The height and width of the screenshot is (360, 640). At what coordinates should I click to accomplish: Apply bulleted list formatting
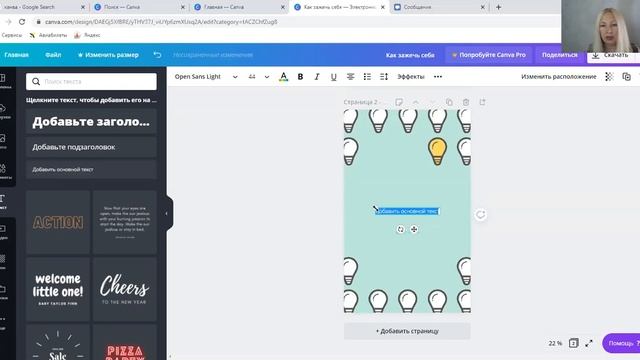(x=367, y=77)
